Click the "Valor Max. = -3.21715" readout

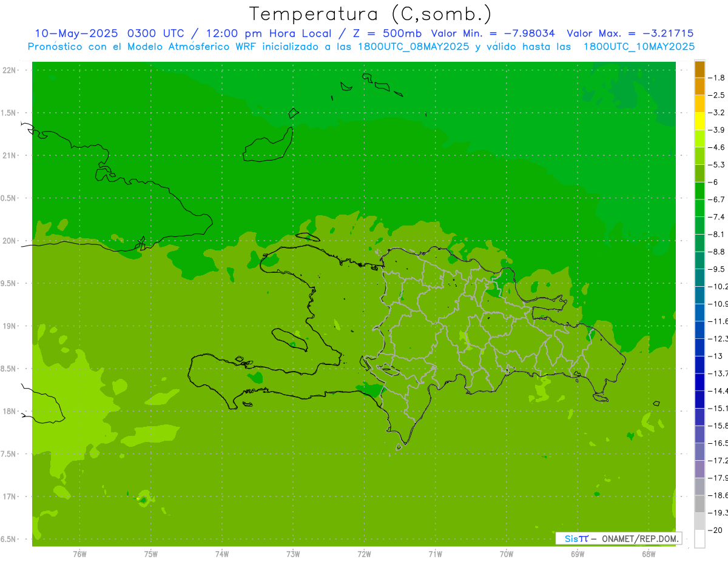point(630,33)
